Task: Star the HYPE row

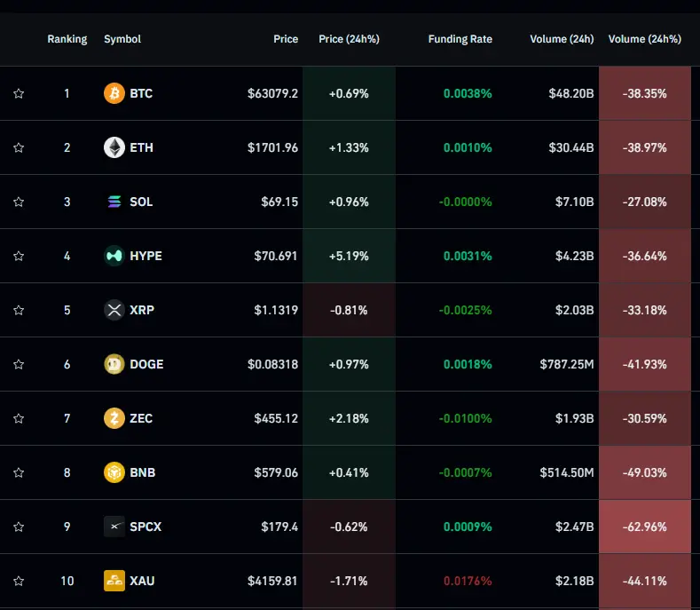Action: tap(19, 256)
